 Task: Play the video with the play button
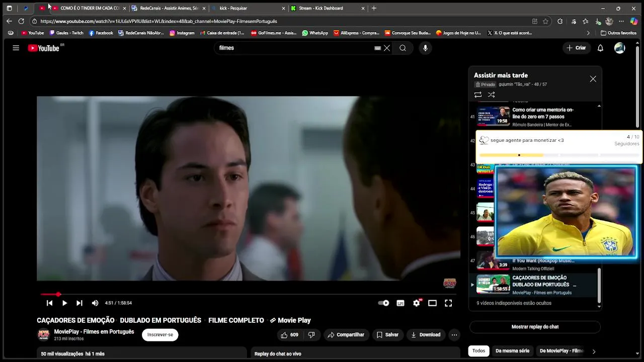point(64,303)
